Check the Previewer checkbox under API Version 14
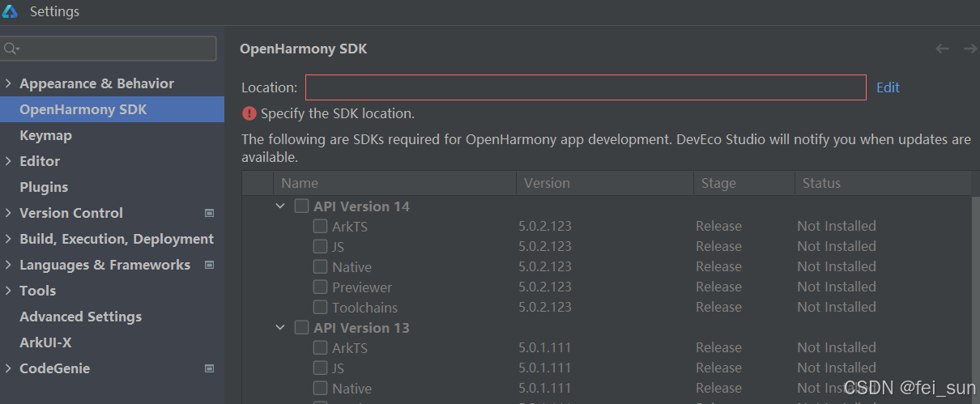Image resolution: width=980 pixels, height=404 pixels. tap(320, 287)
